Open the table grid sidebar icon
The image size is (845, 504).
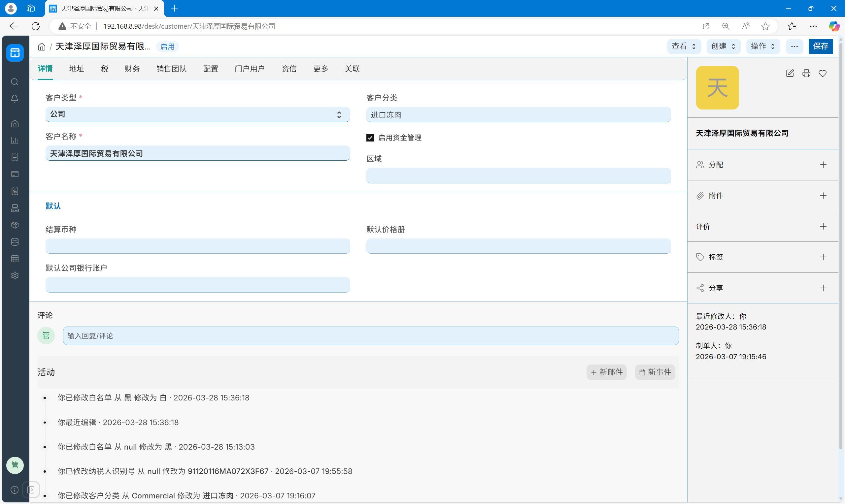point(15,259)
